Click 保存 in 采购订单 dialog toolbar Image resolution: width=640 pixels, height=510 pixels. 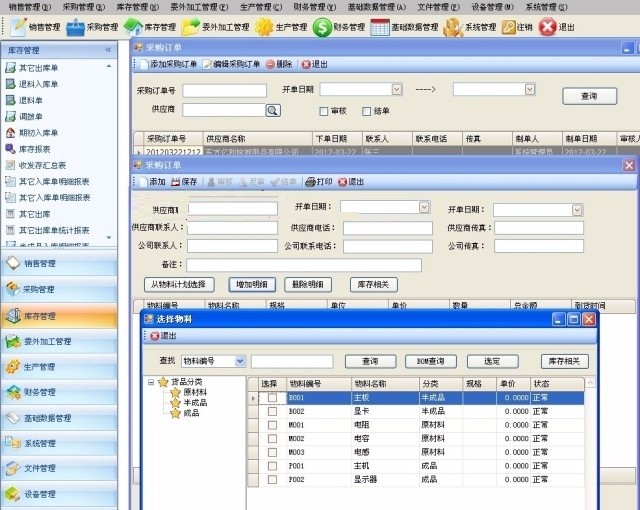click(x=184, y=182)
